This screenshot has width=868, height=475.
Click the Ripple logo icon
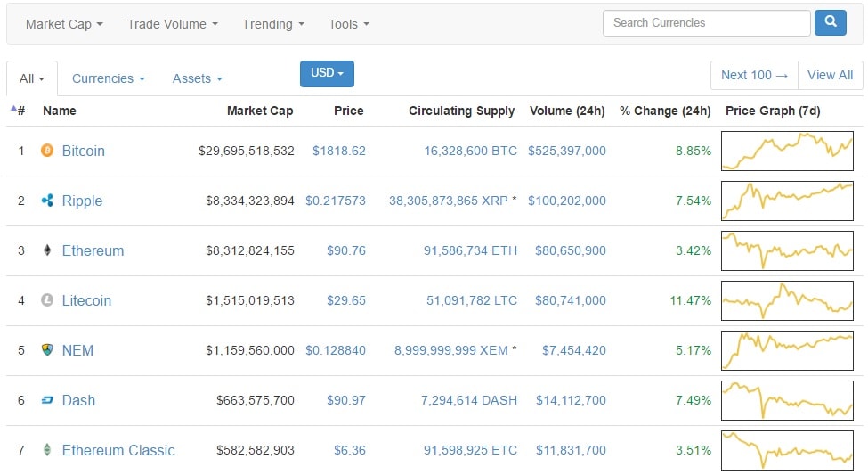[47, 201]
